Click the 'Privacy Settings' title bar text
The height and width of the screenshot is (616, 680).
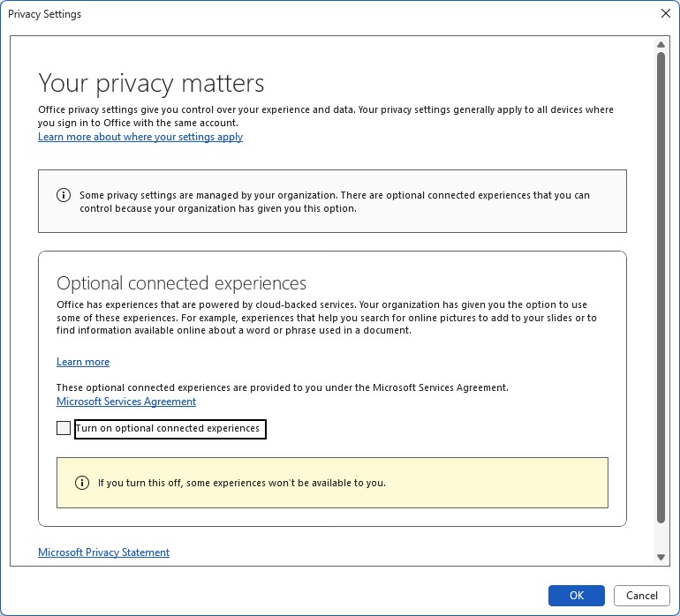click(44, 14)
